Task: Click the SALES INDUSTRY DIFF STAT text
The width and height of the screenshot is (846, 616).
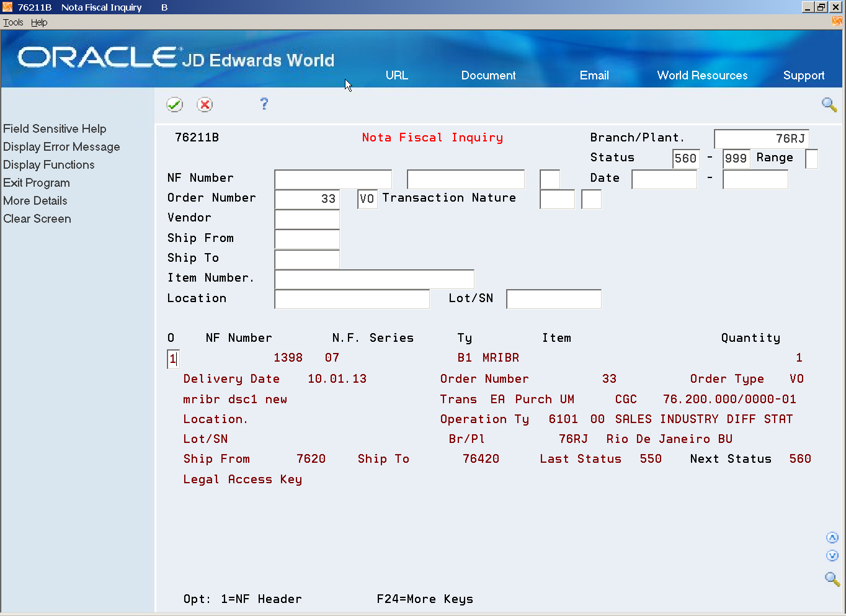Action: pyautogui.click(x=704, y=419)
